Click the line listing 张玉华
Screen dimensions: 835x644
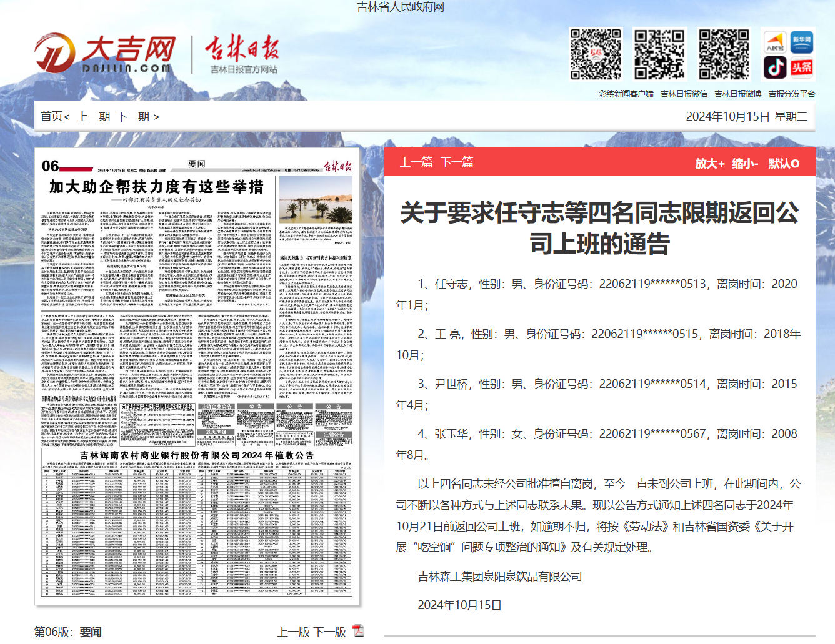pyautogui.click(x=598, y=444)
